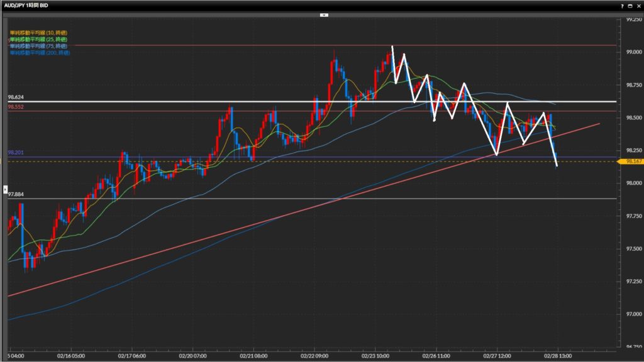Expand the top toolbar dropdown arrow

click(324, 14)
